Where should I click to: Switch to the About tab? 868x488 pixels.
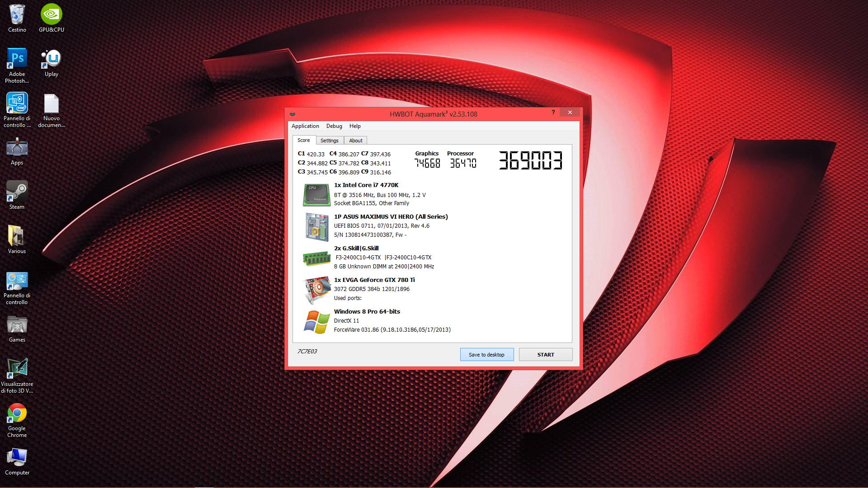pyautogui.click(x=356, y=141)
